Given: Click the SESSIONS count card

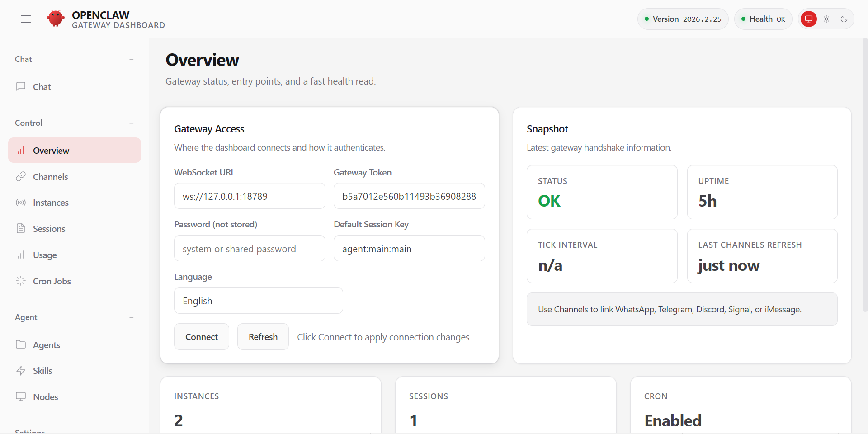Looking at the screenshot, I should click(506, 406).
